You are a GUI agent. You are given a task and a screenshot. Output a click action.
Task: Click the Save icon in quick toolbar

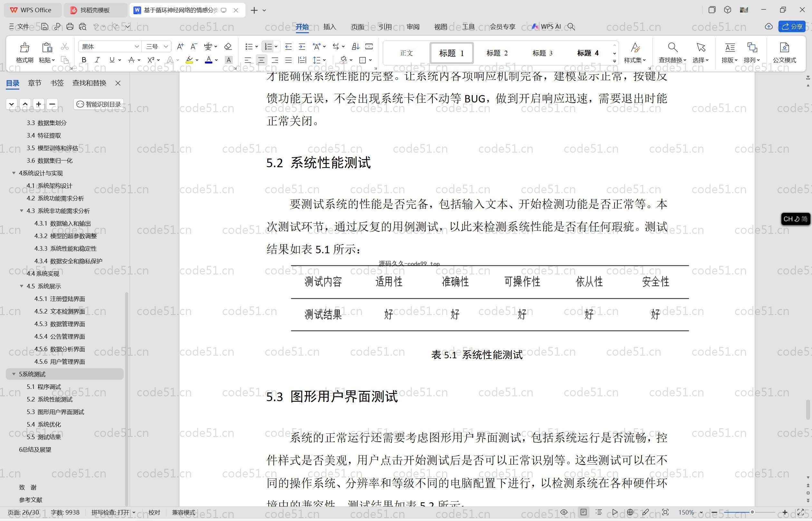coord(44,26)
